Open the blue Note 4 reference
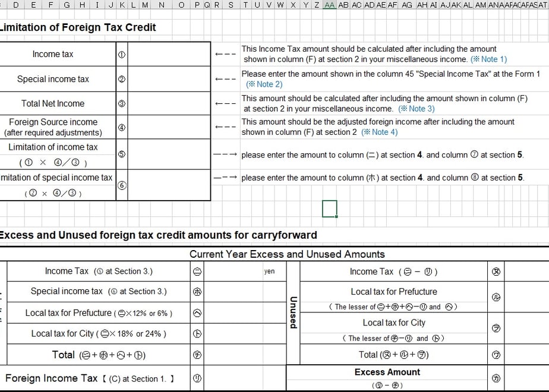The image size is (549, 392). (380, 132)
